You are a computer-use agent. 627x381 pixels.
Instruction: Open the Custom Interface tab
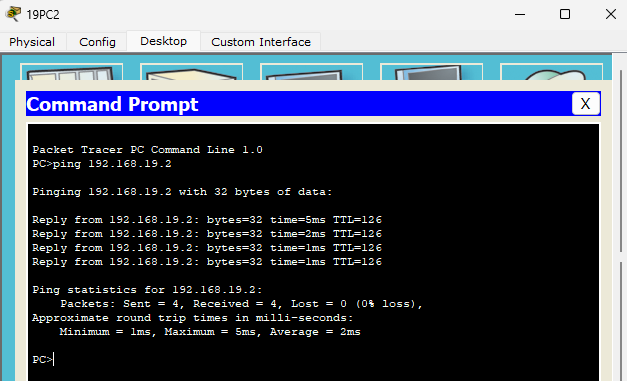coord(261,42)
